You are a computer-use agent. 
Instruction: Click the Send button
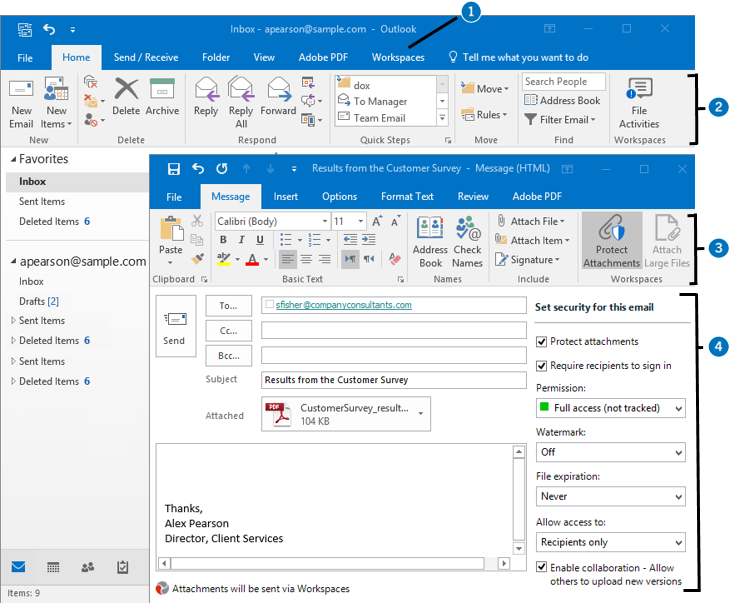click(175, 326)
